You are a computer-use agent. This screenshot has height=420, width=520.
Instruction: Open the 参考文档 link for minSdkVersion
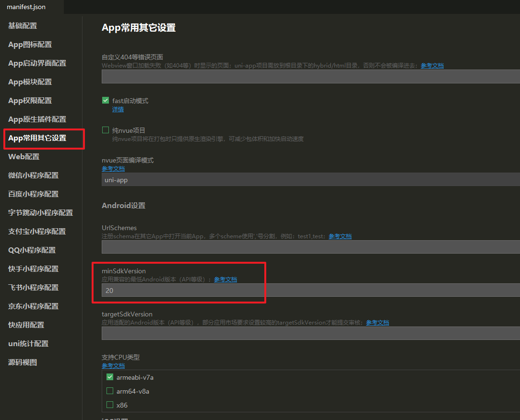click(x=225, y=279)
